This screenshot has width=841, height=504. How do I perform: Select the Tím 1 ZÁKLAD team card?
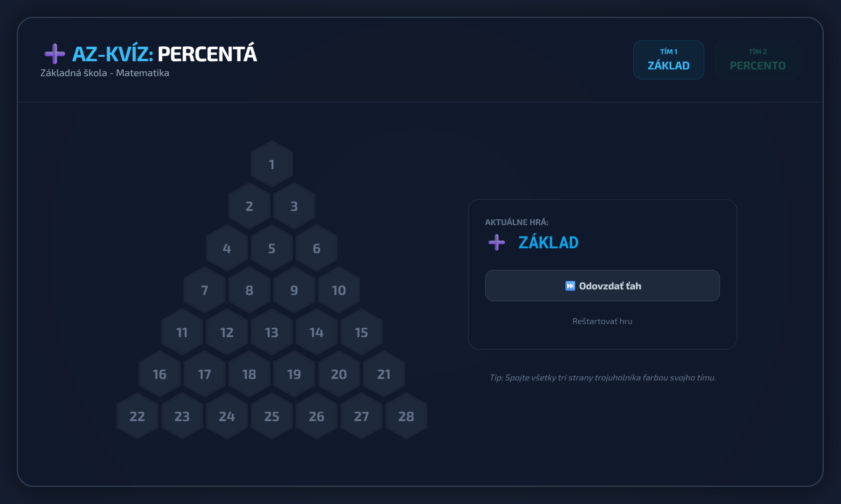[668, 60]
